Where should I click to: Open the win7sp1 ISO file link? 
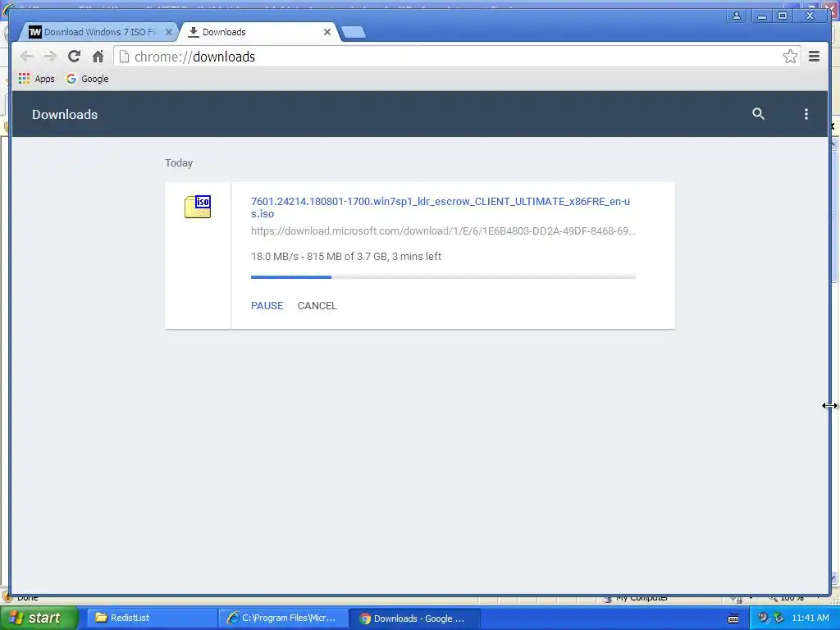point(441,208)
